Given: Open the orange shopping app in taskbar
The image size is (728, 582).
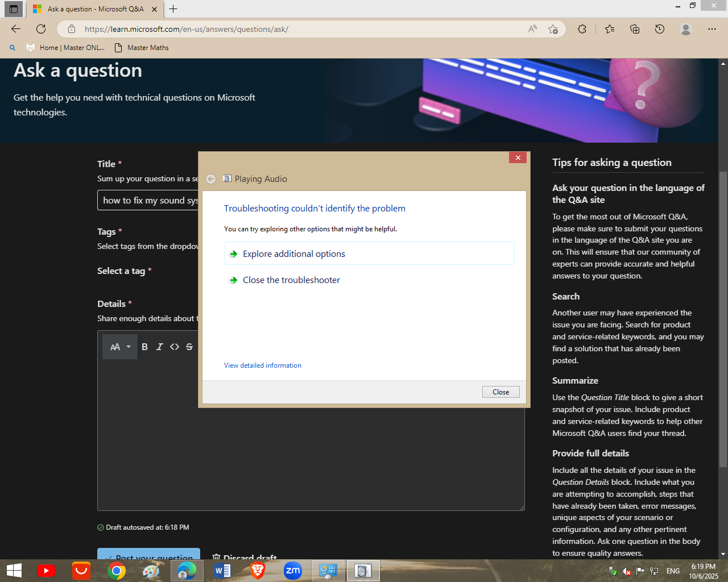Looking at the screenshot, I should (x=81, y=571).
